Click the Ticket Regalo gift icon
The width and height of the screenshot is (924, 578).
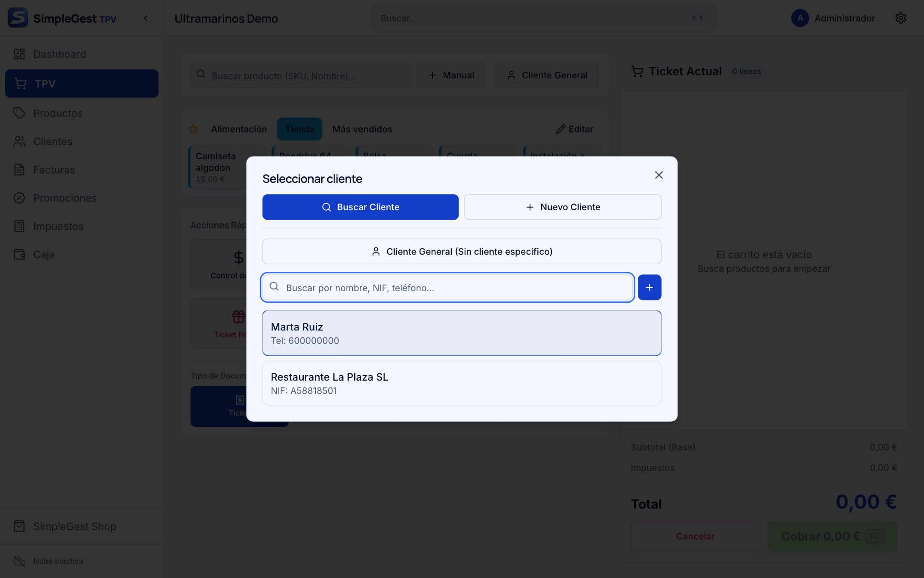coord(238,317)
